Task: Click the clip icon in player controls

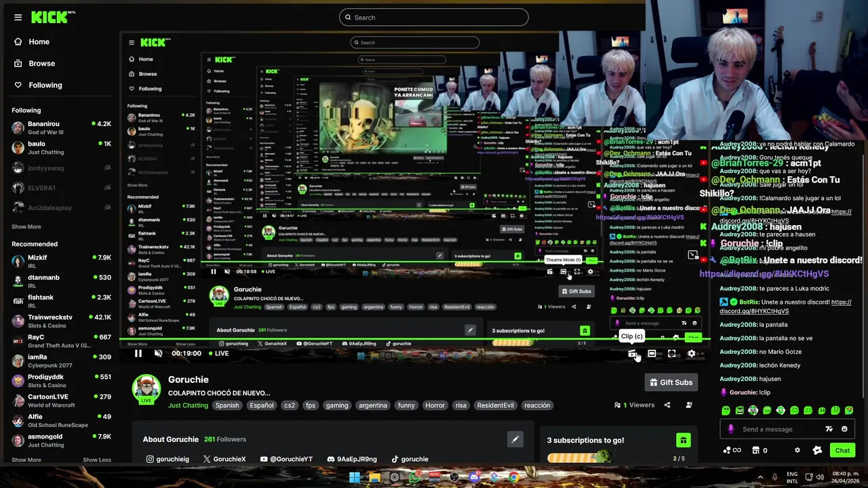Action: [x=632, y=354]
